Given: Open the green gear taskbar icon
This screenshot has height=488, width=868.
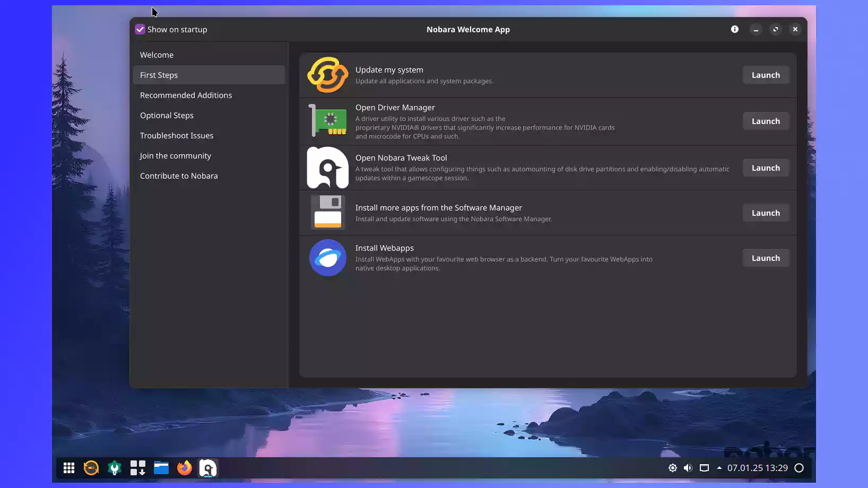Looking at the screenshot, I should click(x=115, y=468).
